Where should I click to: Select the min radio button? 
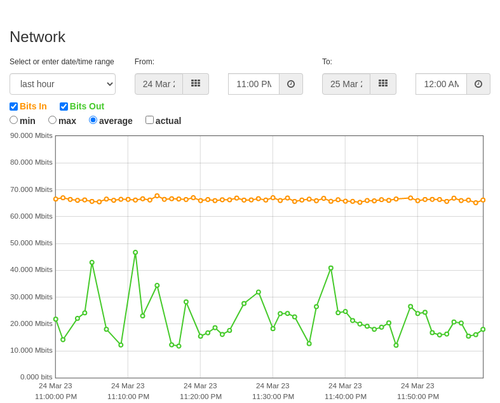click(x=14, y=120)
